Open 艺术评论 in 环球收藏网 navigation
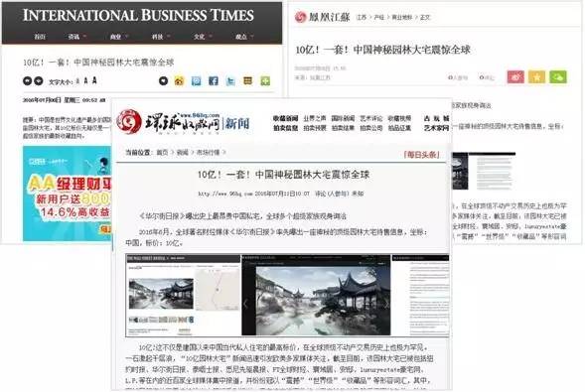 (371, 118)
